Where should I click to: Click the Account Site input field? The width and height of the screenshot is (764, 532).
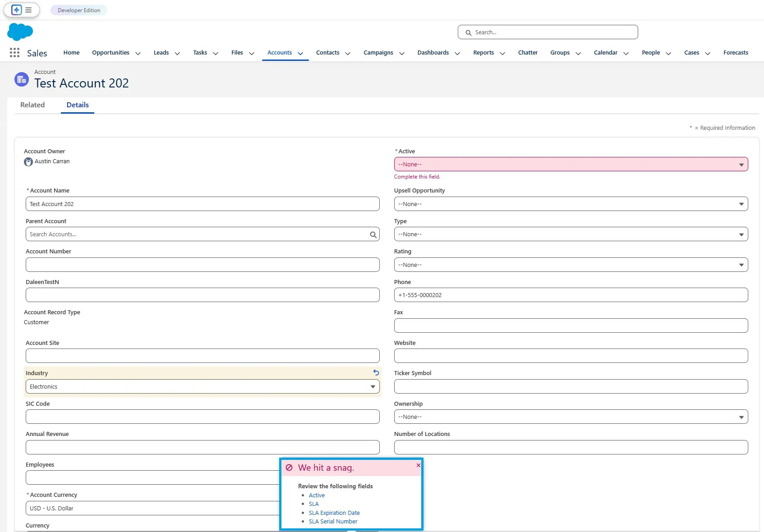[203, 356]
